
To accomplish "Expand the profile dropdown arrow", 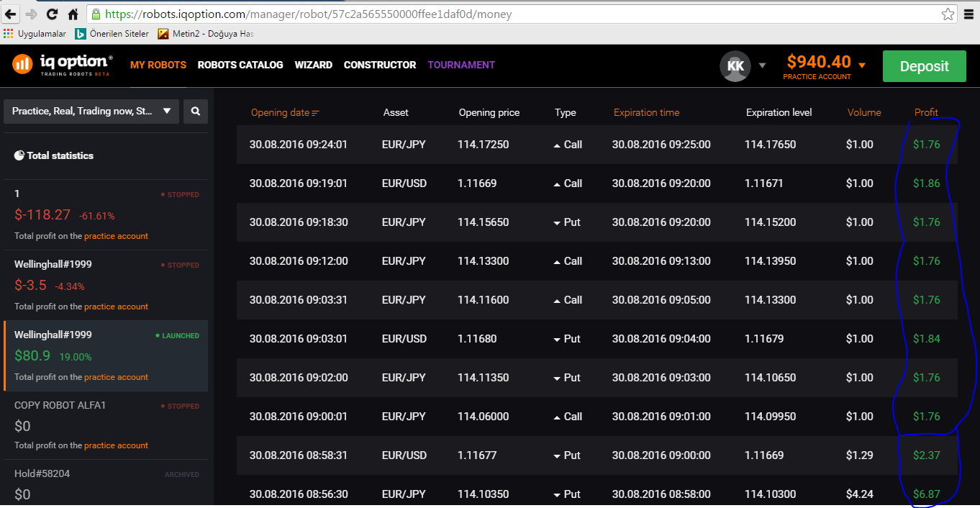I will pos(762,65).
